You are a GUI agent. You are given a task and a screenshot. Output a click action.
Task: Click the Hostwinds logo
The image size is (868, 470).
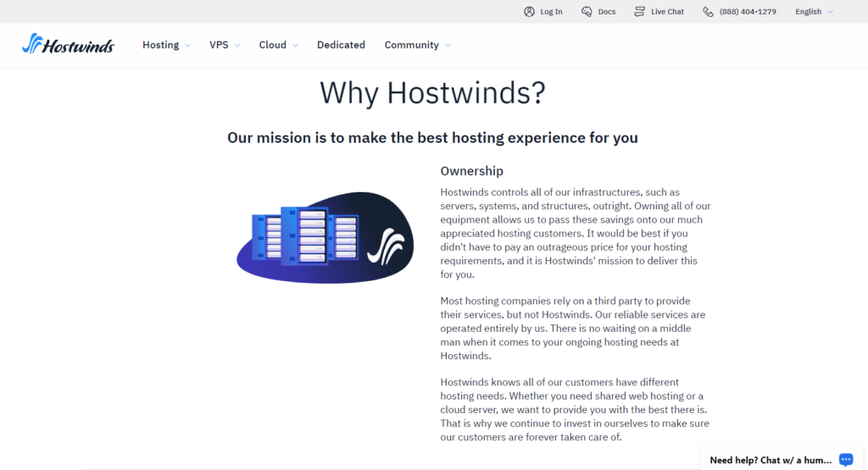(68, 44)
